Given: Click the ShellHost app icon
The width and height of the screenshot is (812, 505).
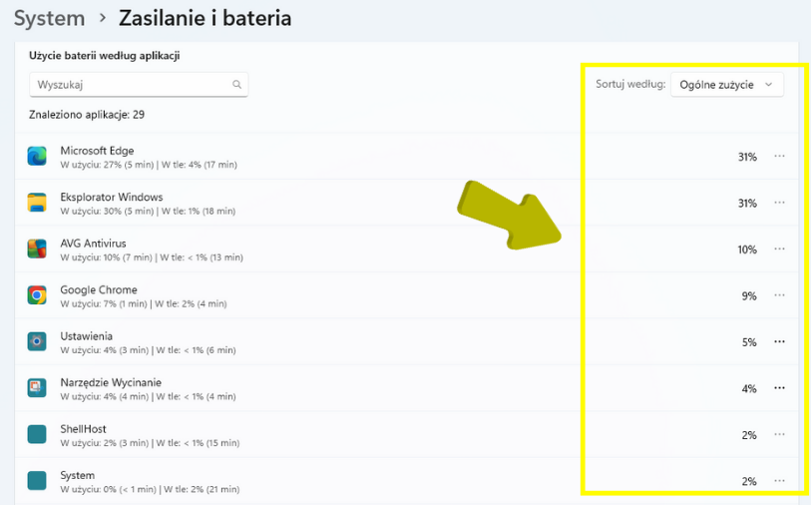Looking at the screenshot, I should coord(37,434).
